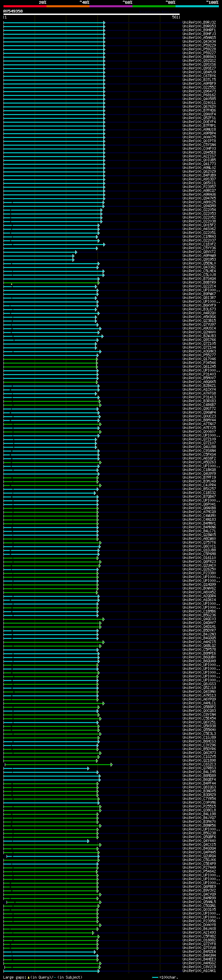
Task: Click the cyan ~100% identity legend bar
Action: point(197,7)
